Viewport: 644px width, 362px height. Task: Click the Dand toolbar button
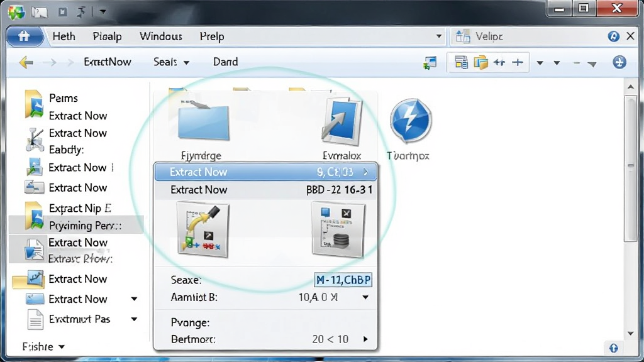pos(225,62)
